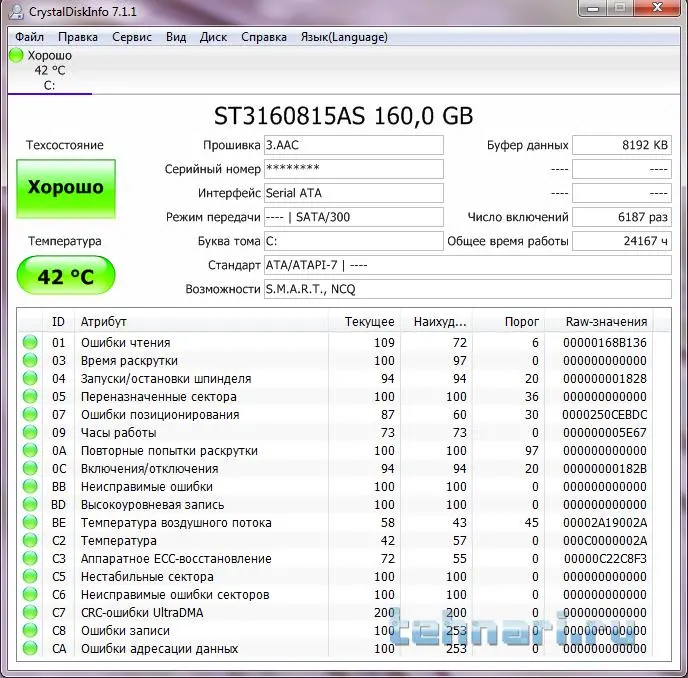Click green status icon for Ошибки чтения row

30,343
